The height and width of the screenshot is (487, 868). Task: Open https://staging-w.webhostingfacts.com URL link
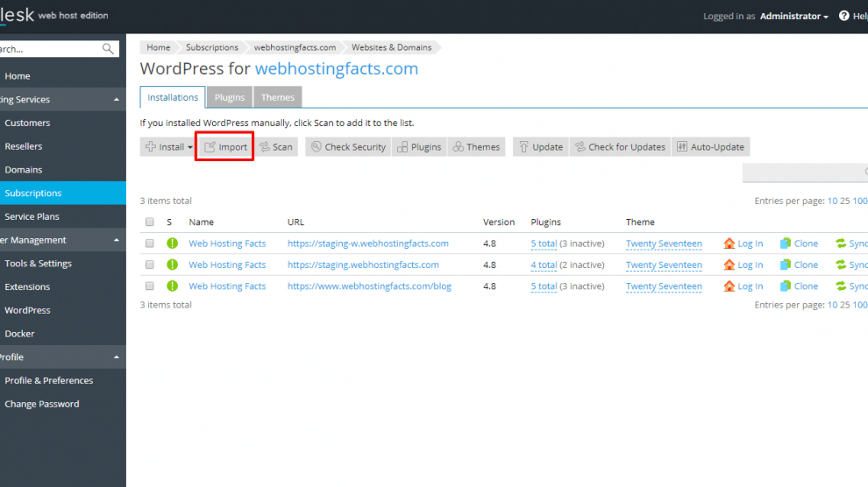tap(368, 243)
